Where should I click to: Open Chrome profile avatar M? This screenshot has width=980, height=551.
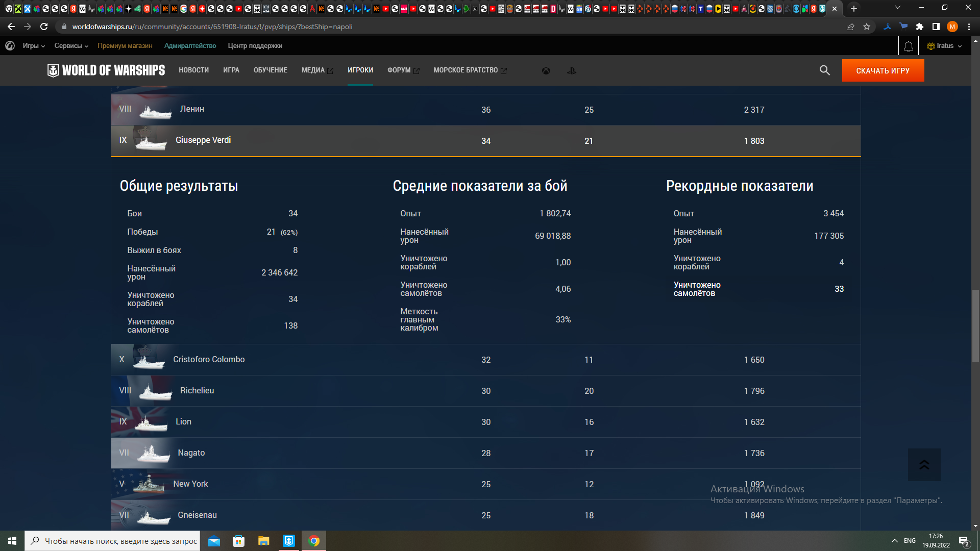click(952, 27)
